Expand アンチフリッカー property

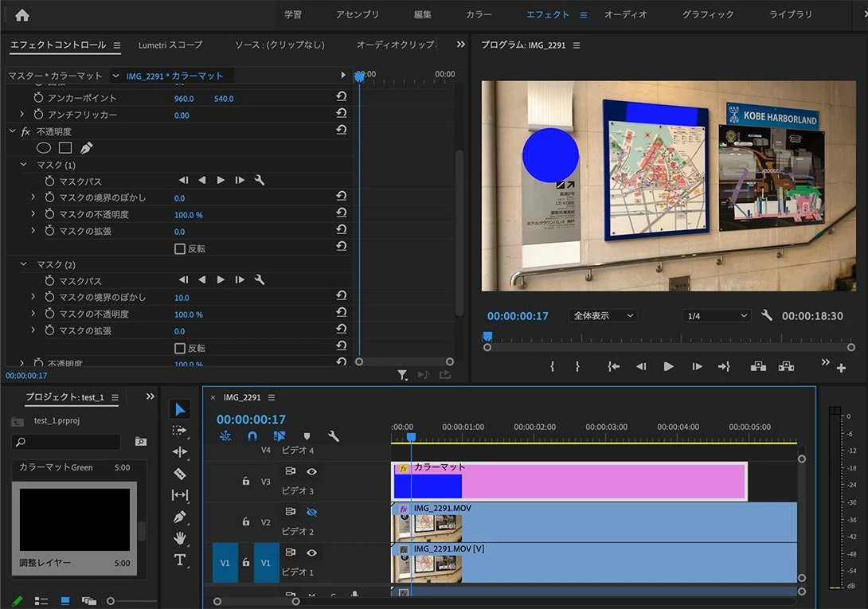tap(22, 114)
